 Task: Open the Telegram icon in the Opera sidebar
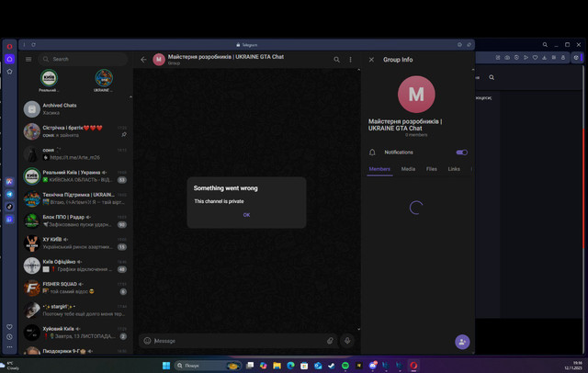(10, 194)
